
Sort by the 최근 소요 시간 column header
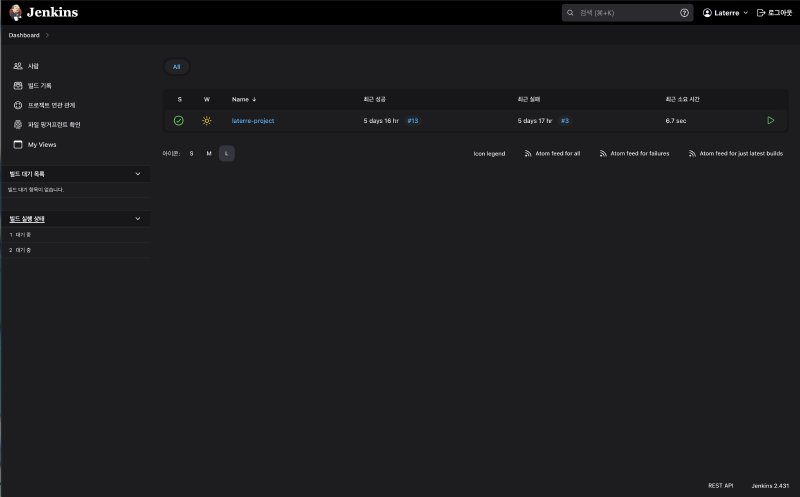[x=682, y=100]
